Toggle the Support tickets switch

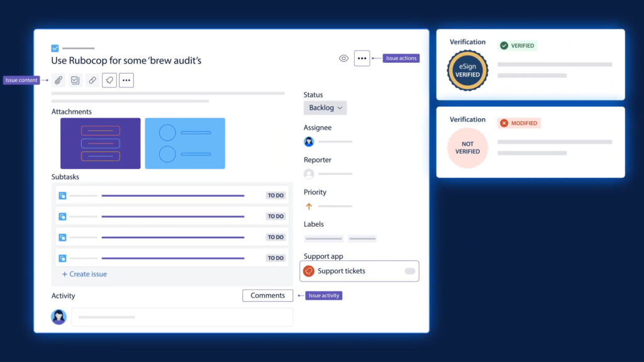point(409,271)
